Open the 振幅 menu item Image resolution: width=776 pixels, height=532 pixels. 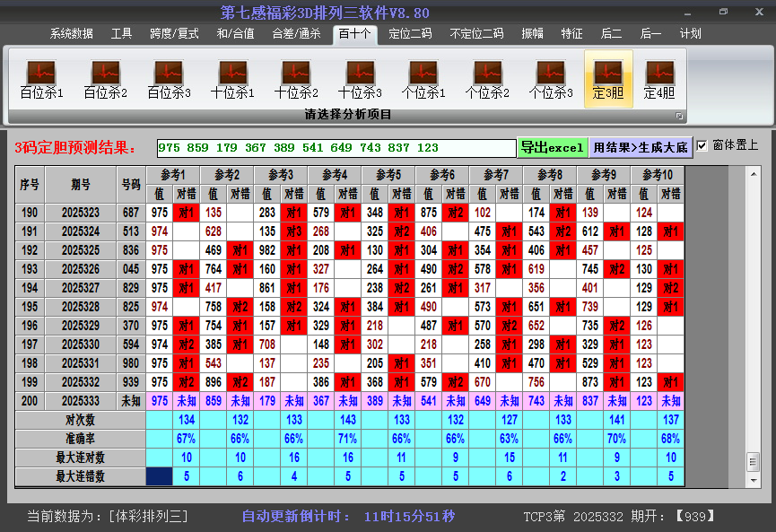pos(532,33)
